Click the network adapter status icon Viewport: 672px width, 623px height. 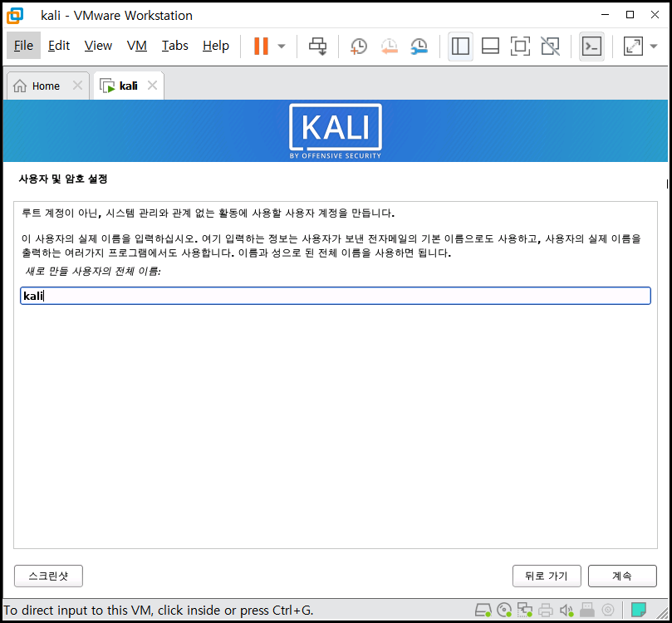(x=525, y=610)
